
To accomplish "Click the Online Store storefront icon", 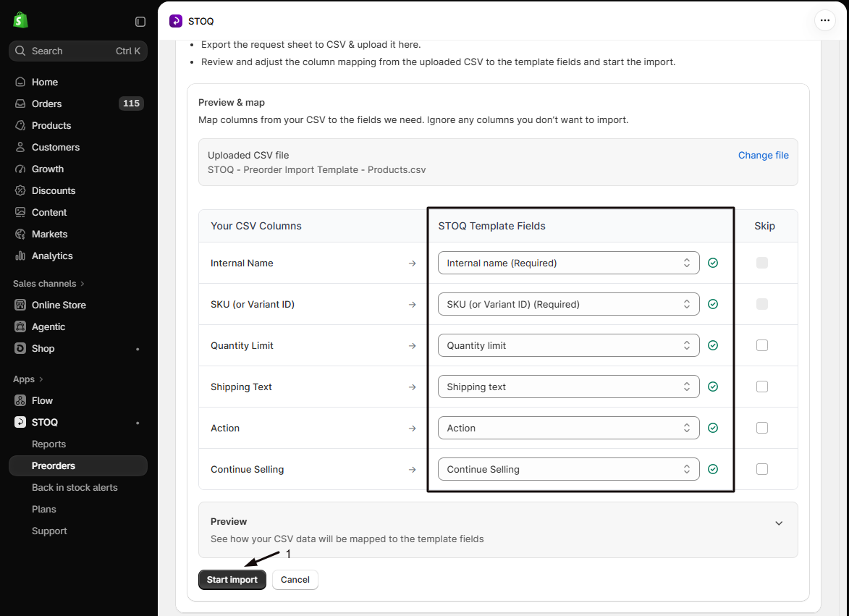I will pyautogui.click(x=20, y=305).
